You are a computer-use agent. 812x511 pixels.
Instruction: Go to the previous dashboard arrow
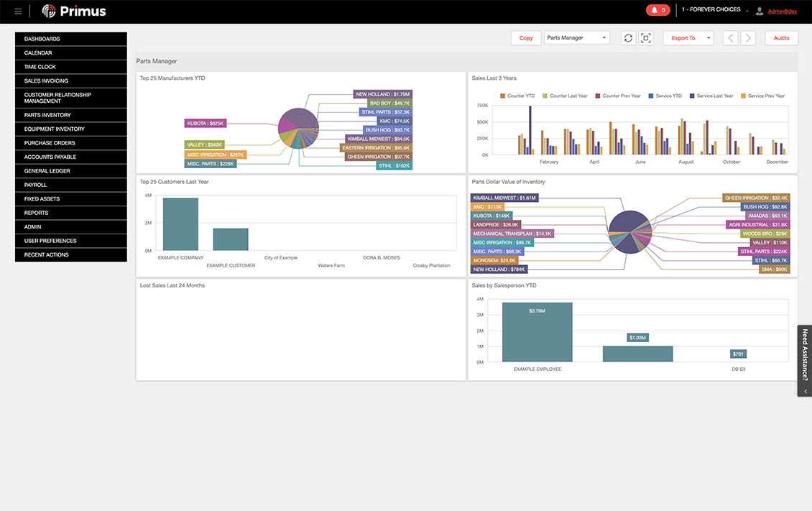point(731,38)
